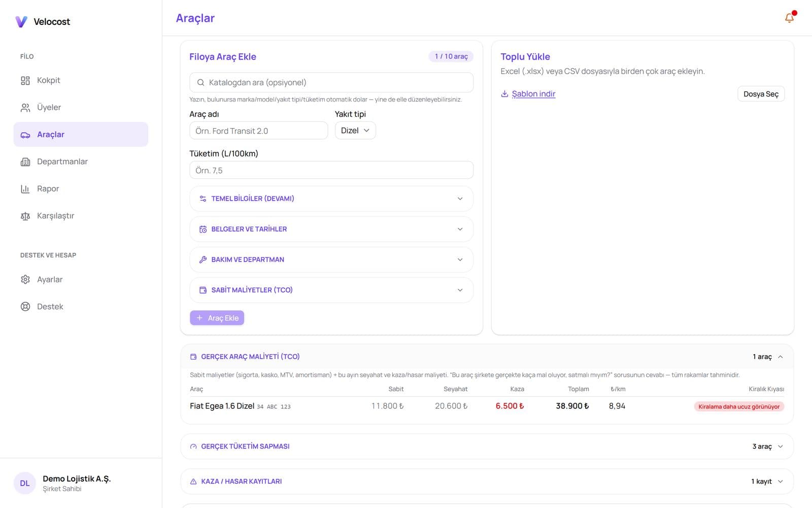This screenshot has height=508, width=812.
Task: Click the Ayarlar gear icon
Action: point(25,279)
